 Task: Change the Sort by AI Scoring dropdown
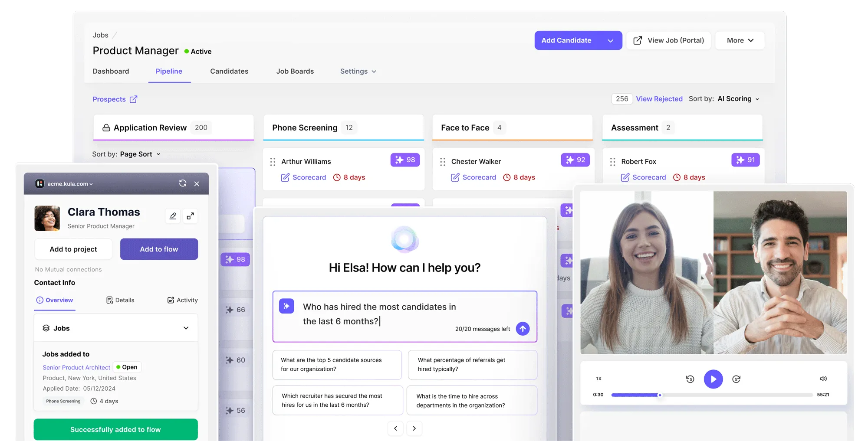coord(738,99)
